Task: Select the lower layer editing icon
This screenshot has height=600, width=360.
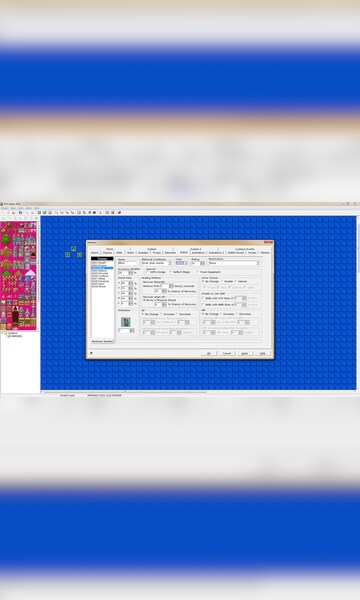Action: 39,212
